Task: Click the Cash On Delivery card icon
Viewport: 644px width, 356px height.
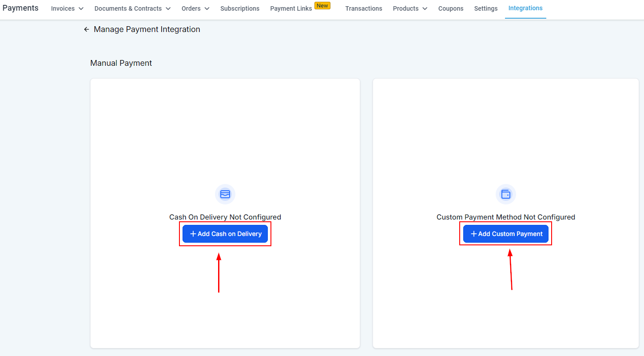Action: click(x=225, y=194)
